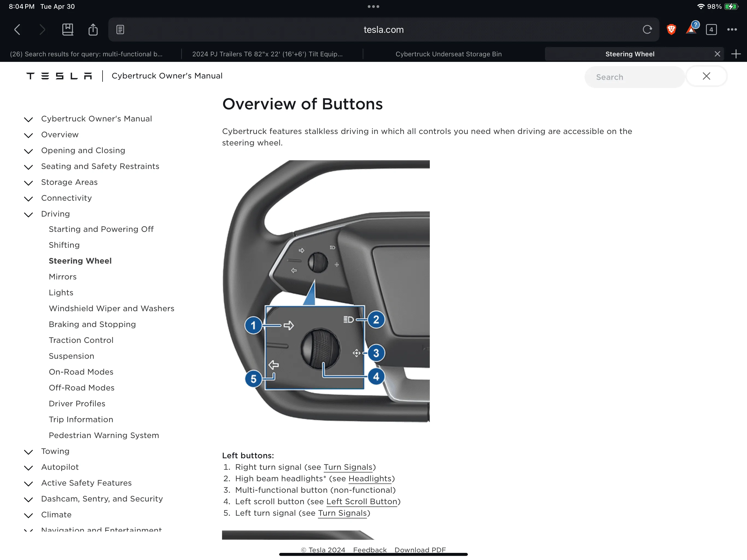This screenshot has height=560, width=747.
Task: Open Windshield Wiper and Washers page
Action: pos(112,308)
